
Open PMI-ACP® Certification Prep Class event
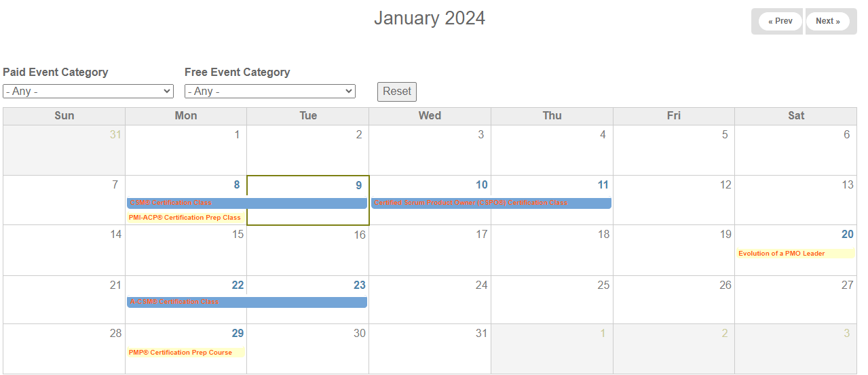pos(185,218)
